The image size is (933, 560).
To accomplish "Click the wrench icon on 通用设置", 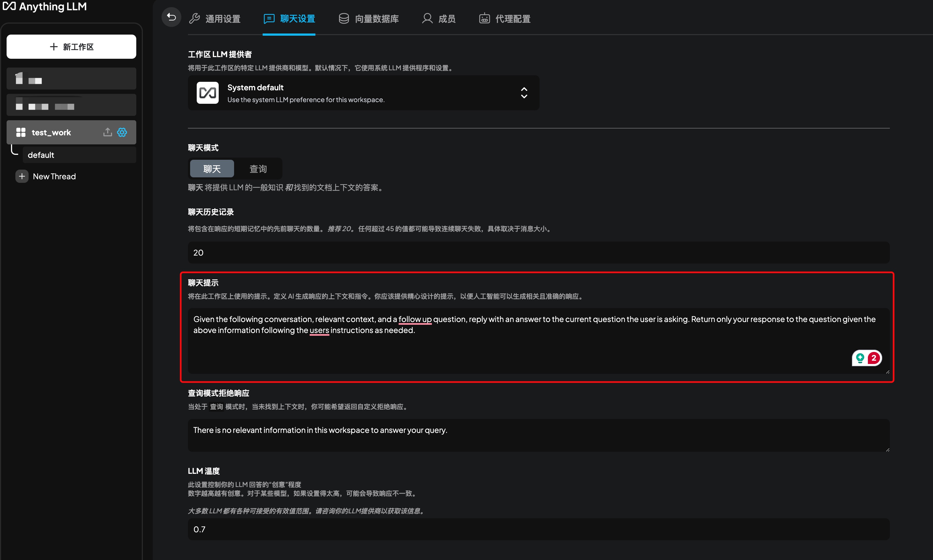I will [x=195, y=18].
